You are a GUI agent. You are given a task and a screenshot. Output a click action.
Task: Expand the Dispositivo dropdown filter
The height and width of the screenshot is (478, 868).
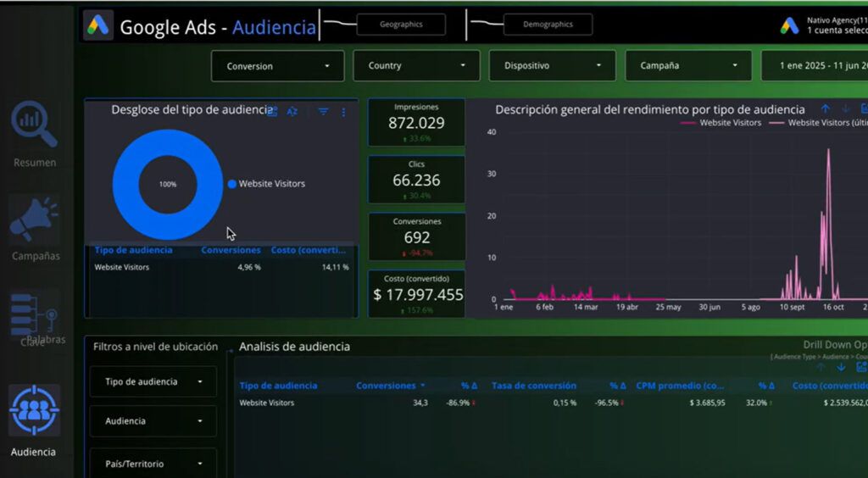pos(552,65)
